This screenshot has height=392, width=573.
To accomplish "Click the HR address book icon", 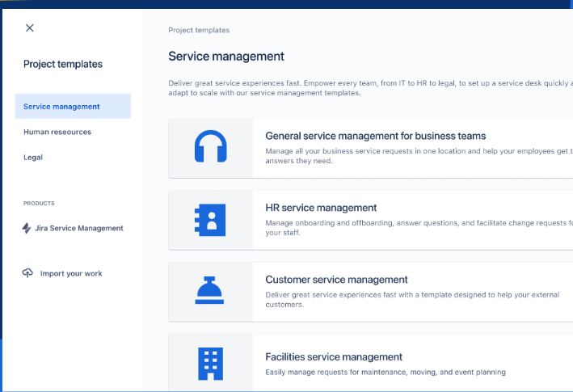I will pos(211,220).
